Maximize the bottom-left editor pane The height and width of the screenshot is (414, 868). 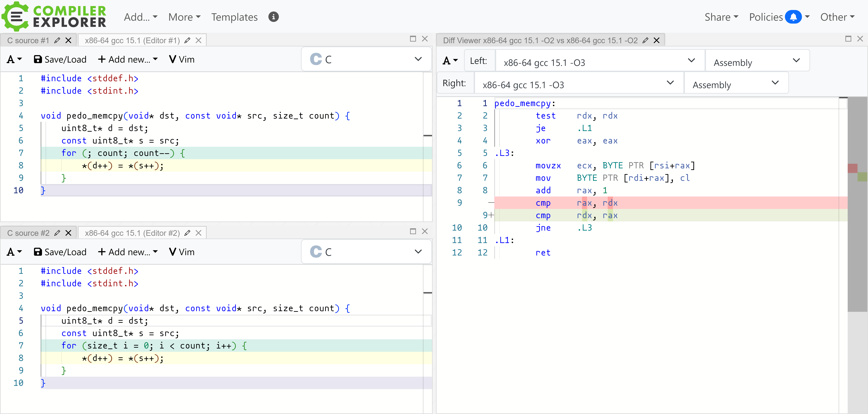tap(413, 231)
